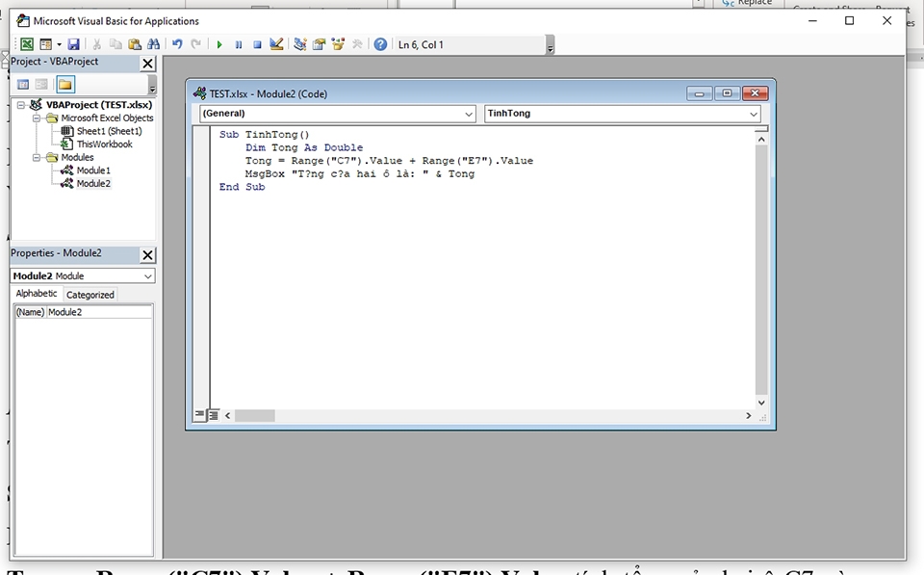The image size is (924, 575).
Task: Select Sheet1 (Sheet1) in project tree
Action: pos(109,131)
